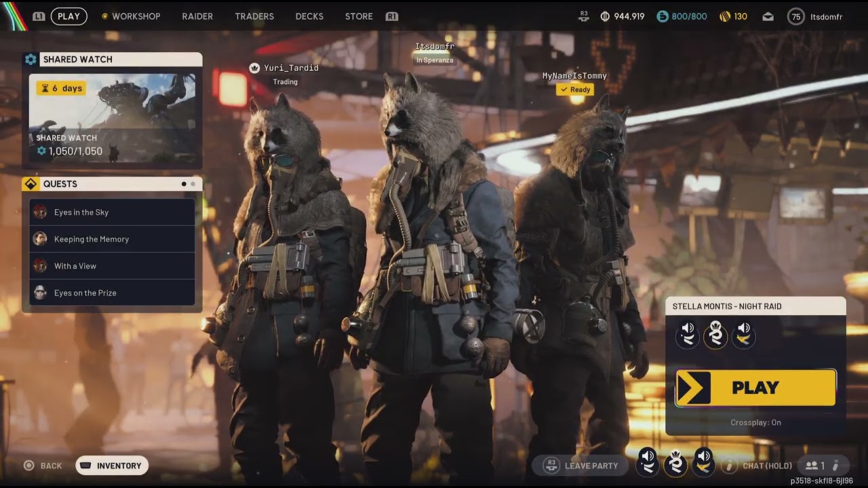This screenshot has height=488, width=868.
Task: Open the Shared Watch event thumbnail
Action: tap(112, 119)
